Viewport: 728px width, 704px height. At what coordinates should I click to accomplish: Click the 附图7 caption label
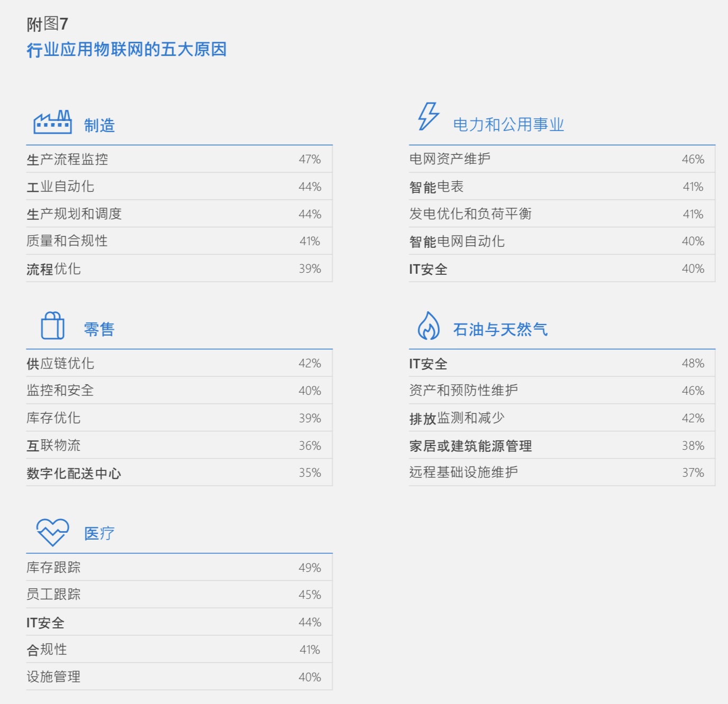pyautogui.click(x=47, y=24)
